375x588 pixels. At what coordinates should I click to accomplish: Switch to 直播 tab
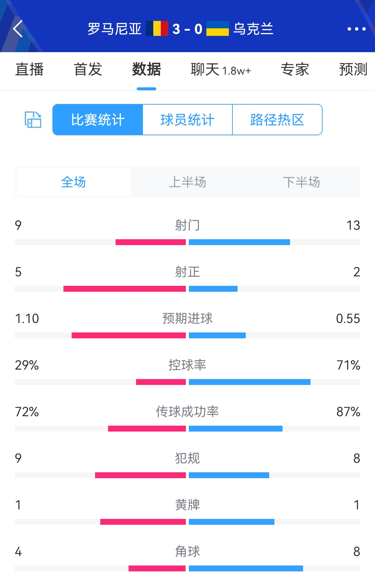[x=29, y=69]
